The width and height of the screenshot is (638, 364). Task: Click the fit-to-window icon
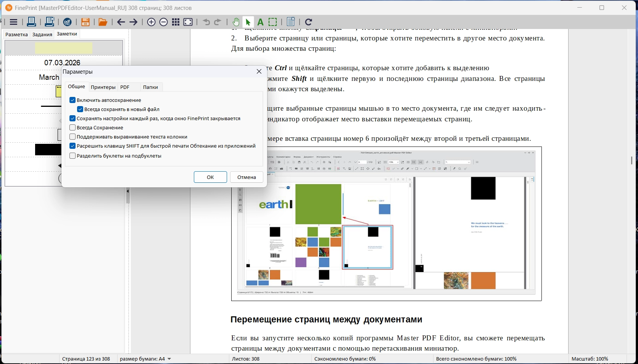click(x=188, y=22)
